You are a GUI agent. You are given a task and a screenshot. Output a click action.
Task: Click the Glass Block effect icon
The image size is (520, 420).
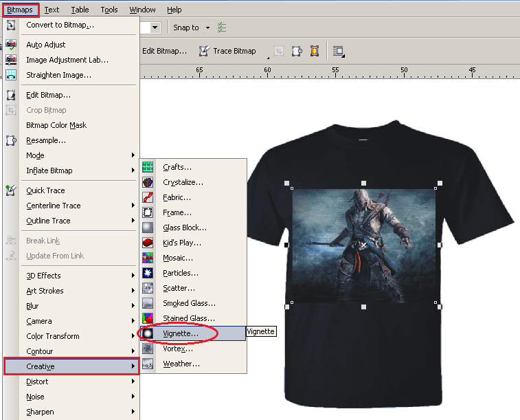tap(148, 228)
